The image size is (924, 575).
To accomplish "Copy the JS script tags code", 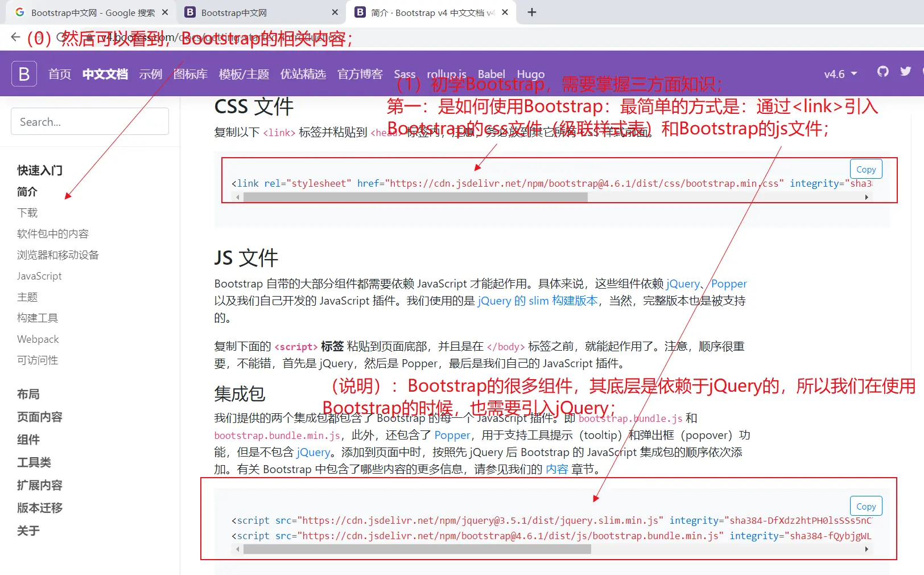I will (x=866, y=506).
